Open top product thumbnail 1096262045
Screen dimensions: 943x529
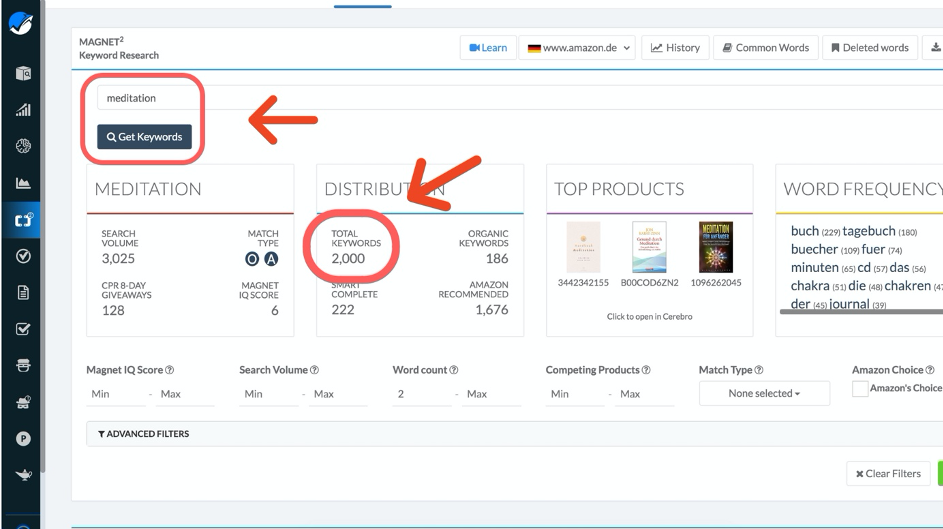point(716,247)
